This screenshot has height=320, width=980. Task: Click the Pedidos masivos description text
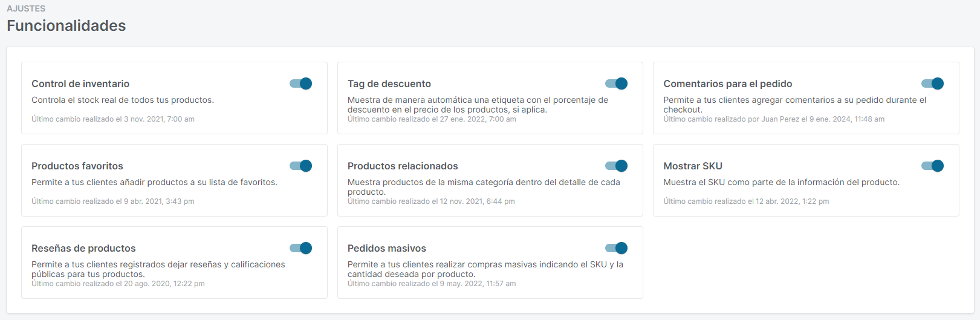pyautogui.click(x=485, y=269)
